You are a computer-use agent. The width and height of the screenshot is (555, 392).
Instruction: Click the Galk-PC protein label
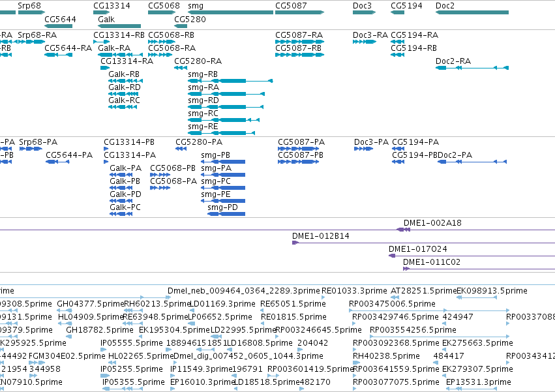point(125,207)
